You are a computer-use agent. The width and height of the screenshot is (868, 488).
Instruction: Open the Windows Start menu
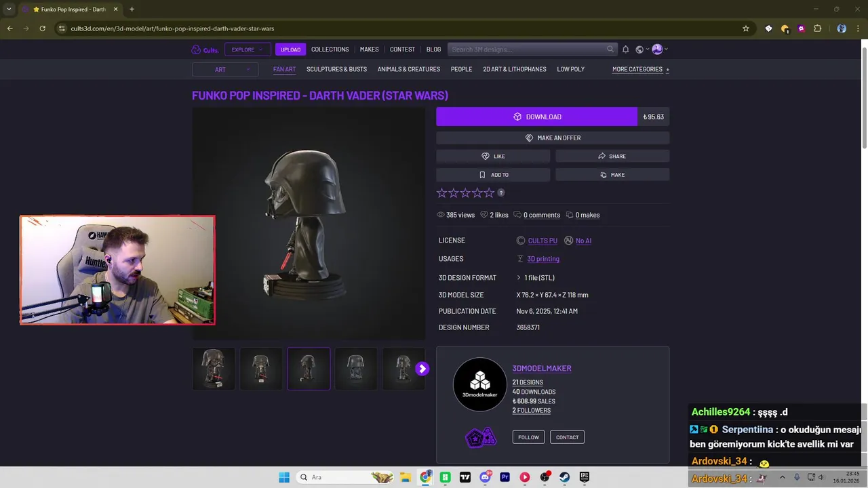(284, 477)
